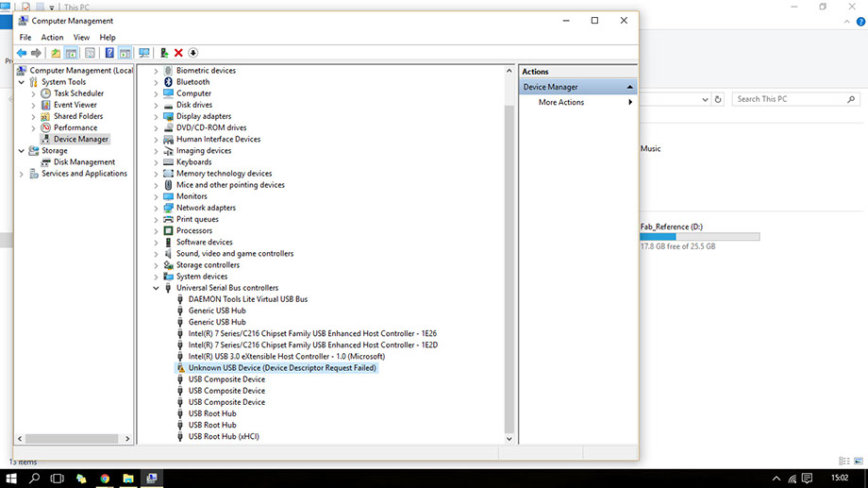Select Bluetooth device category

coord(192,82)
